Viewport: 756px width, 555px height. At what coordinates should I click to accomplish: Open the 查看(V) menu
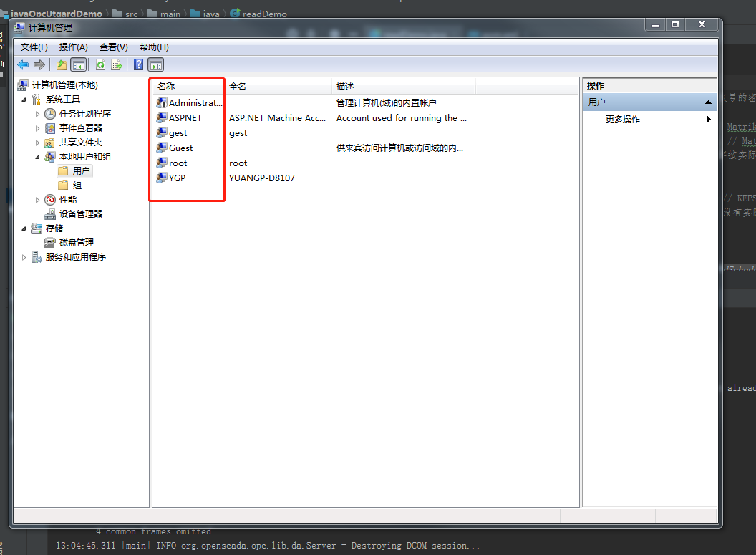tap(112, 47)
